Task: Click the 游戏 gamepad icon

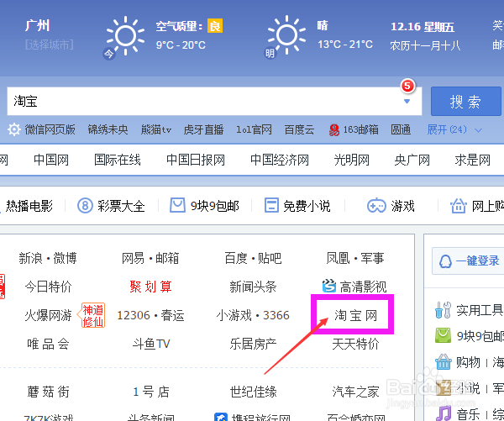Action: point(376,206)
